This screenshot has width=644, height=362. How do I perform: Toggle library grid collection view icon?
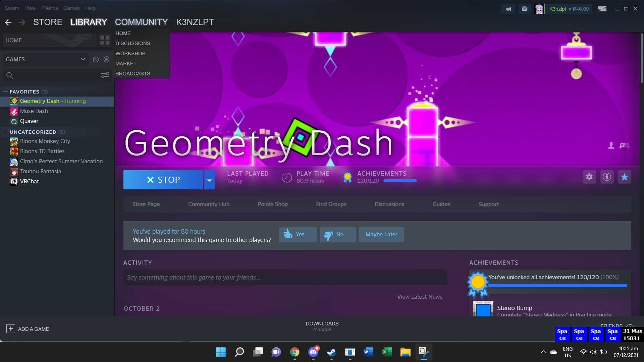tap(105, 40)
